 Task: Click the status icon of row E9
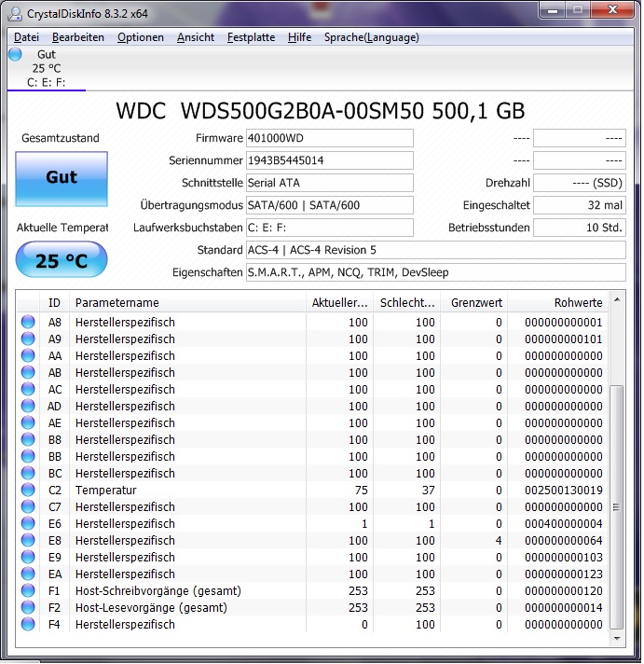[28, 557]
